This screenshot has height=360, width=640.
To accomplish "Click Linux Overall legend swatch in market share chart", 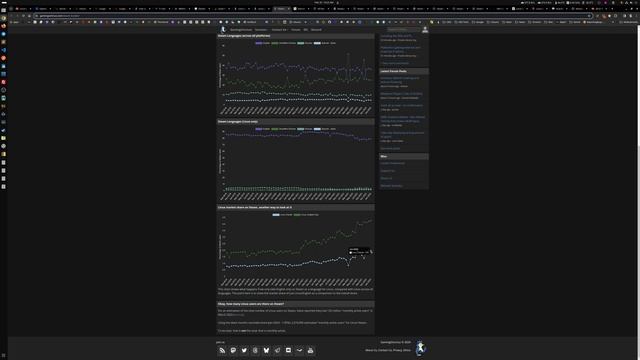I will [276, 215].
